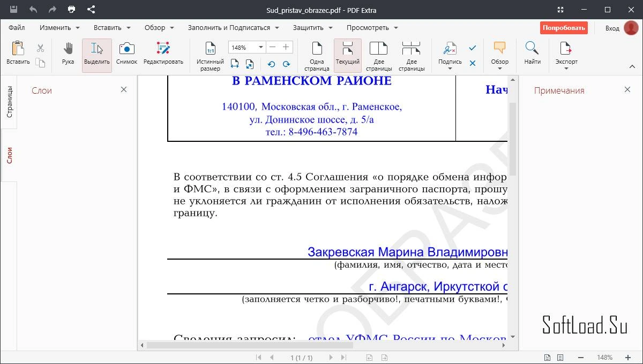Fit page to width icon
Screen dimensions: 643x364
coord(235,64)
